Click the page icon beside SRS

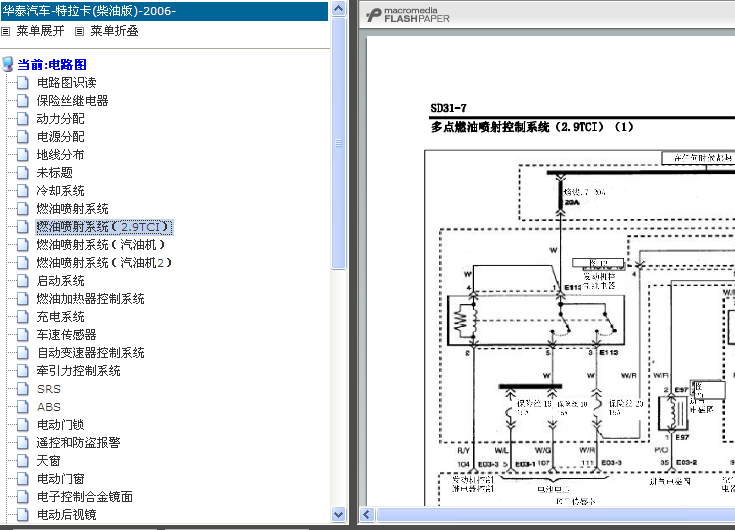pos(23,389)
